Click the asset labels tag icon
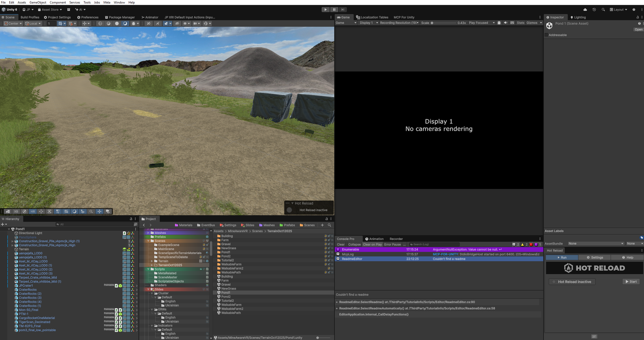Viewport: 644px width, 340px height. (642, 238)
